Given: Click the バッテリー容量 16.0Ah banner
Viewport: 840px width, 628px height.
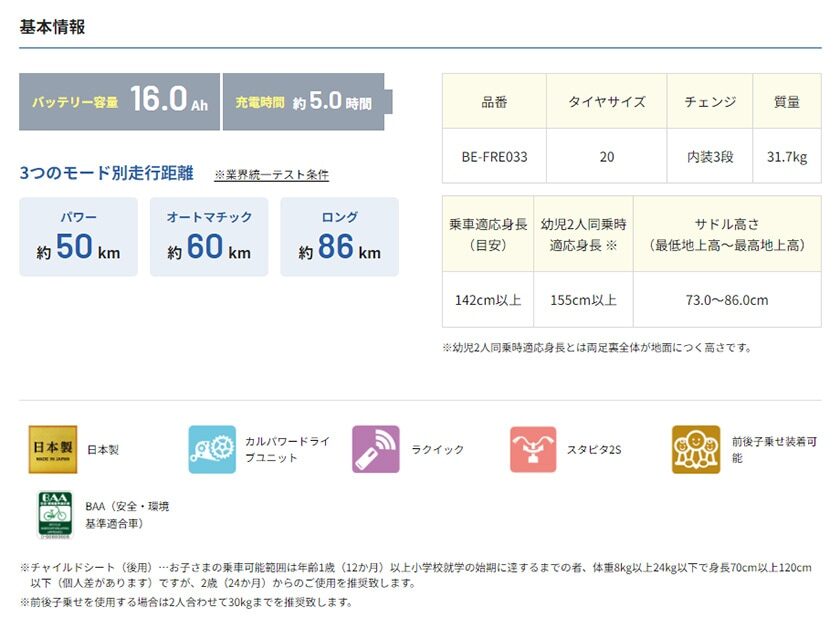Looking at the screenshot, I should [119, 102].
